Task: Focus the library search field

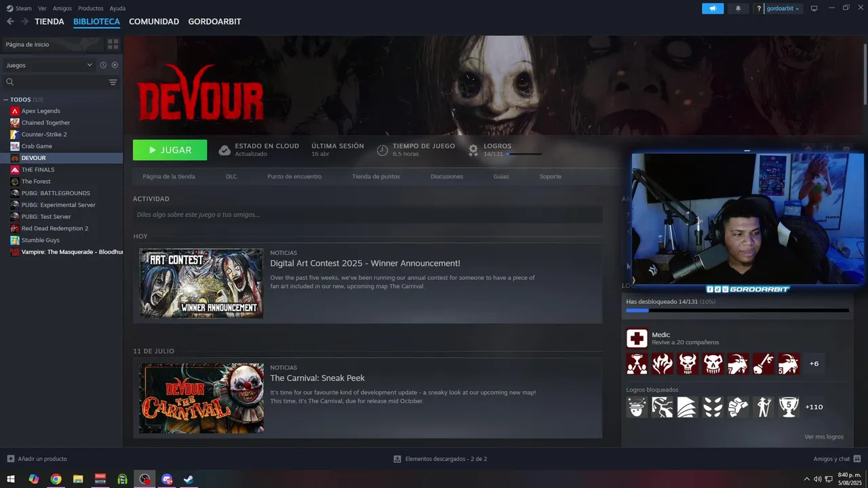Action: tap(56, 82)
